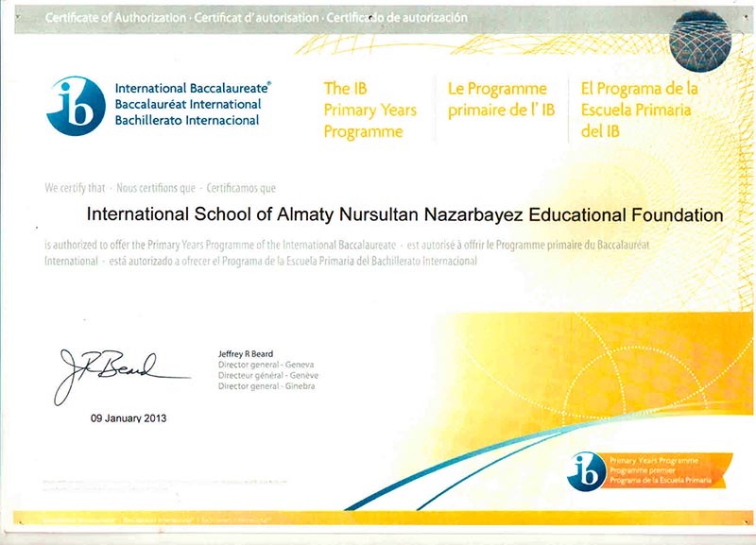Click the 'Nous certifions que' text
Image resolution: width=756 pixels, height=545 pixels.
tap(156, 188)
